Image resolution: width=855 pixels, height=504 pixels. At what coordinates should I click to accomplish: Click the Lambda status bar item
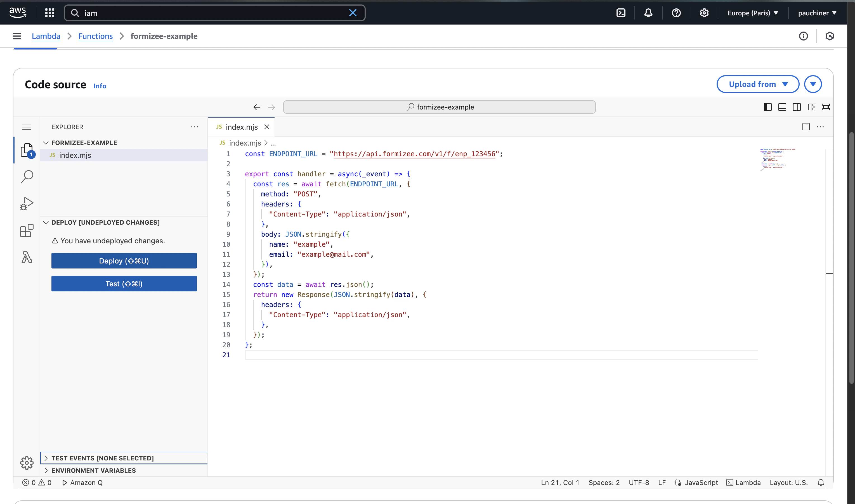pos(743,482)
